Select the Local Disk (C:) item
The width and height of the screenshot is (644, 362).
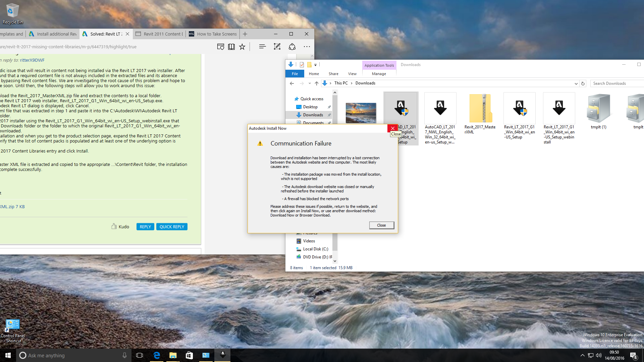315,249
